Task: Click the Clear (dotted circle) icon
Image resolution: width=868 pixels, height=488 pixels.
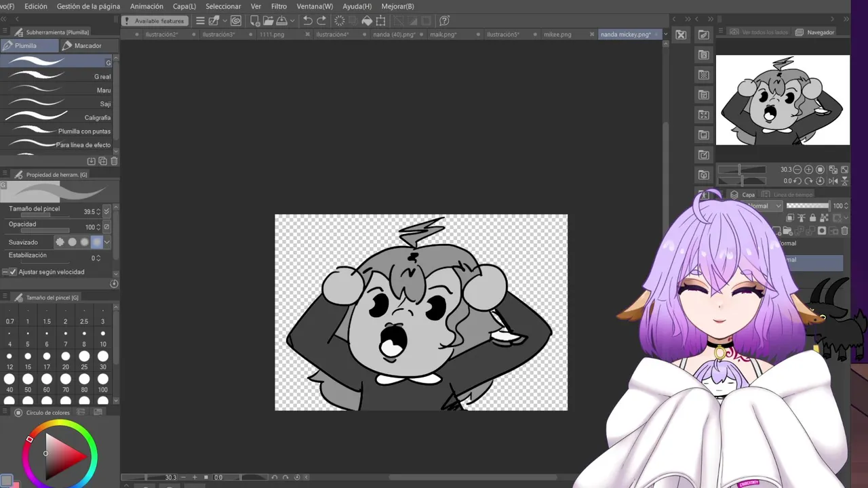Action: click(339, 21)
